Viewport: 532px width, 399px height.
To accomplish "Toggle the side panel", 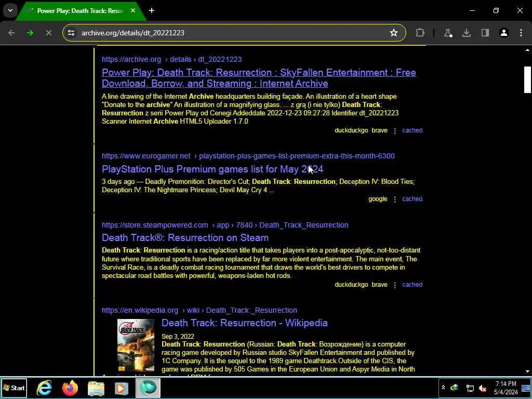I will pos(485,33).
